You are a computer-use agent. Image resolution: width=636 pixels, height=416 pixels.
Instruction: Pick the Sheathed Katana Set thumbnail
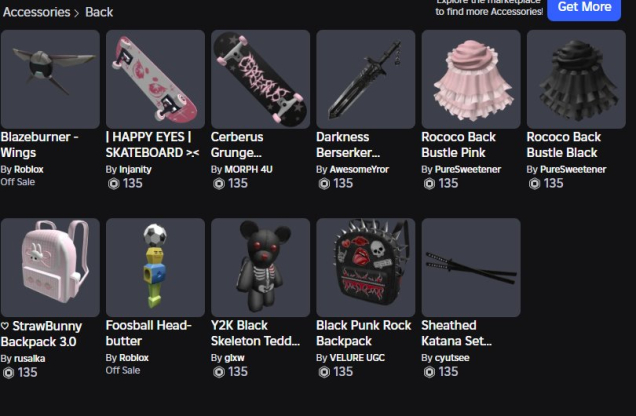(x=471, y=268)
